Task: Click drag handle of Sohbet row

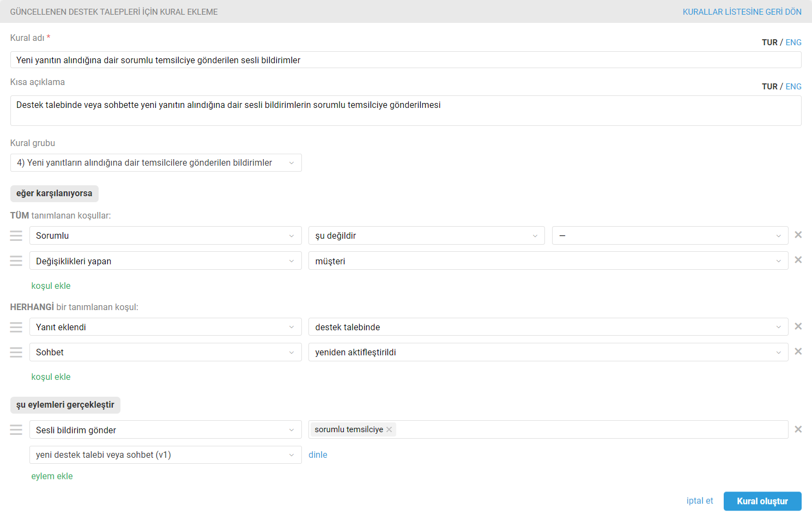Action: point(16,352)
